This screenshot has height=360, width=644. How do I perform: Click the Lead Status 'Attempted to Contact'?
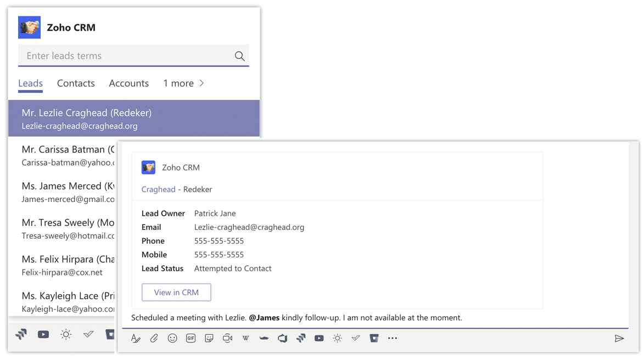[232, 268]
